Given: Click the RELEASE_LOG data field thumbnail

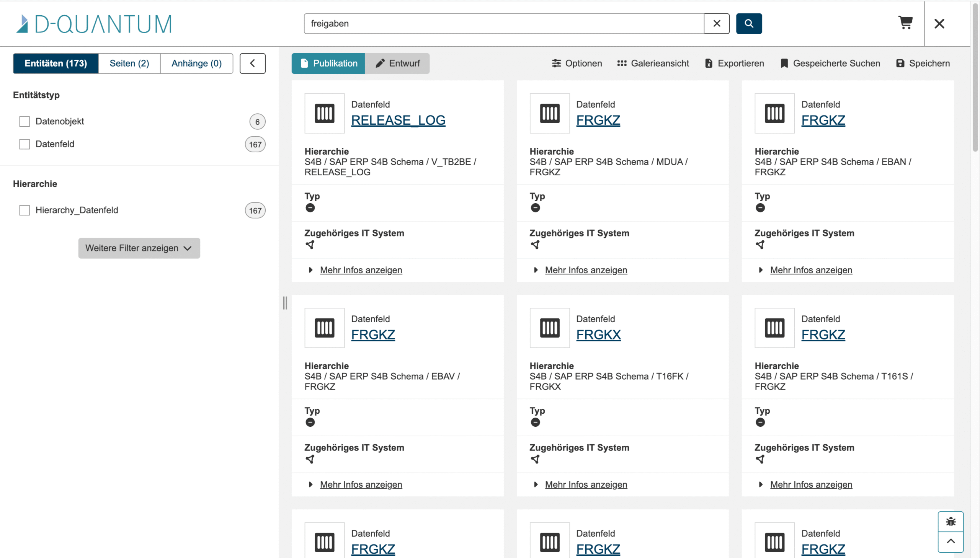Looking at the screenshot, I should click(324, 113).
